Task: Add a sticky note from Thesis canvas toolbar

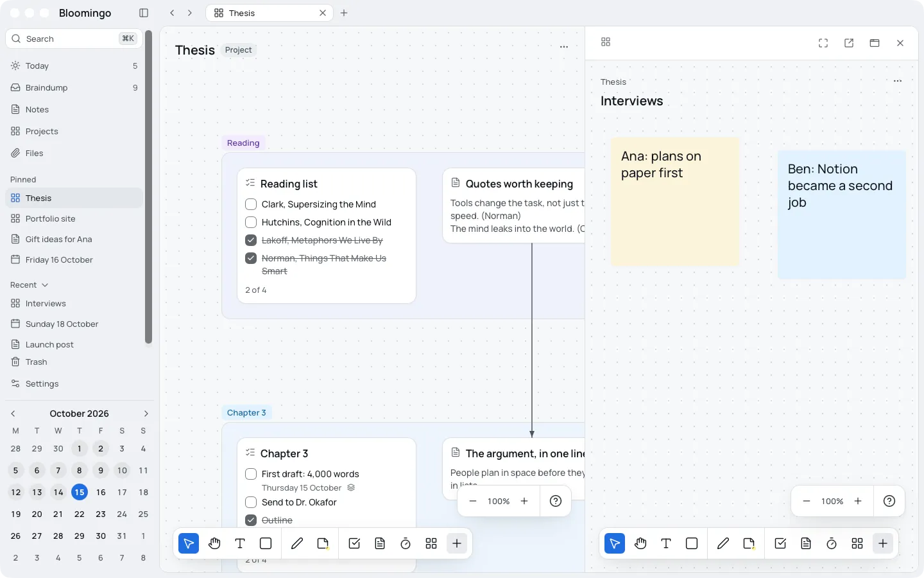Action: click(323, 543)
